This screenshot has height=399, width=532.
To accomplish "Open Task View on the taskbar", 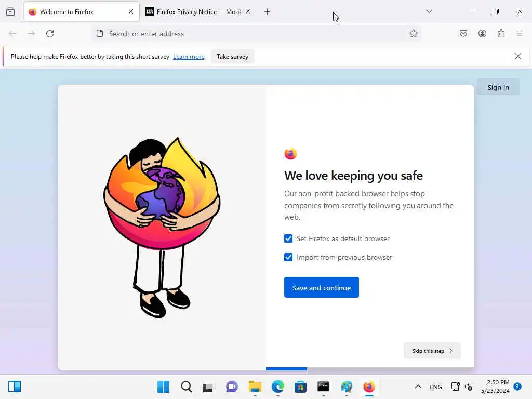I will (x=208, y=387).
